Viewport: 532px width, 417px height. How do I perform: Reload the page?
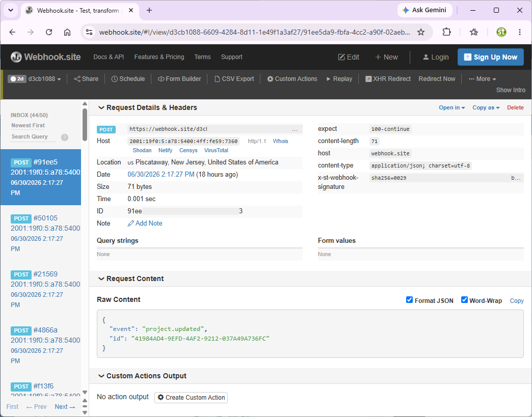coord(49,32)
